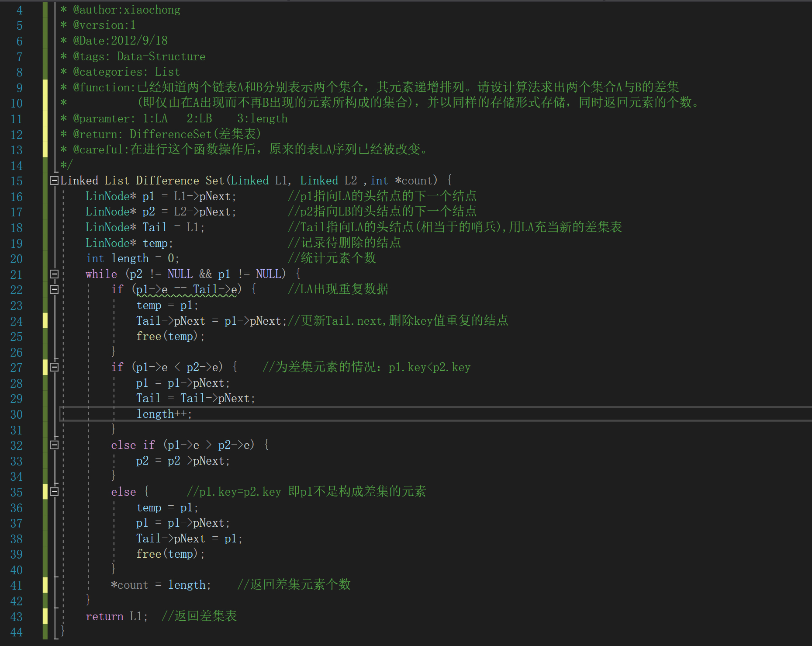Click line number 30 in the gutter
The width and height of the screenshot is (812, 646).
click(x=17, y=414)
